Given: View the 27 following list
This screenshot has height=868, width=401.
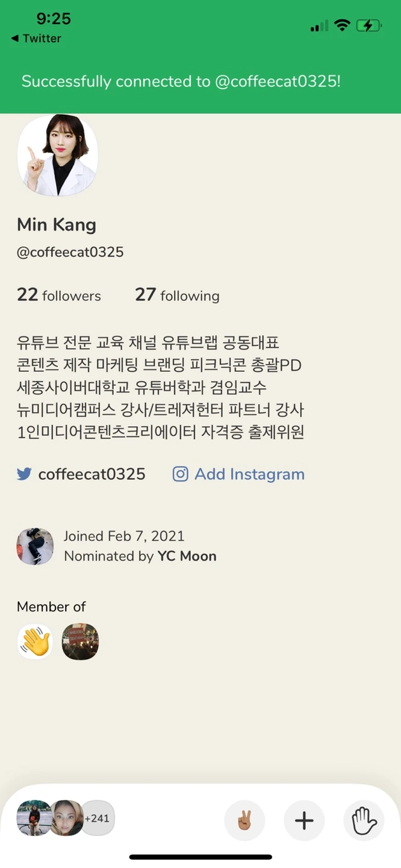Looking at the screenshot, I should coord(177,295).
